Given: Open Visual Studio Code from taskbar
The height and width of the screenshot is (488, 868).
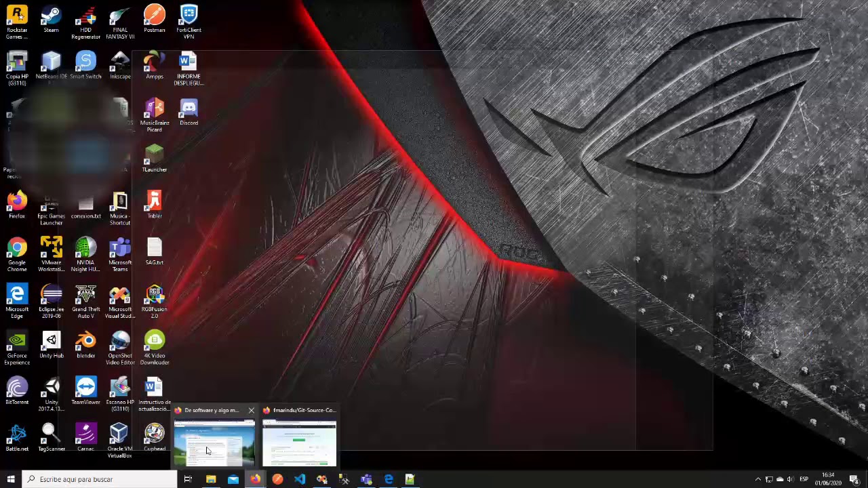Looking at the screenshot, I should click(x=300, y=479).
